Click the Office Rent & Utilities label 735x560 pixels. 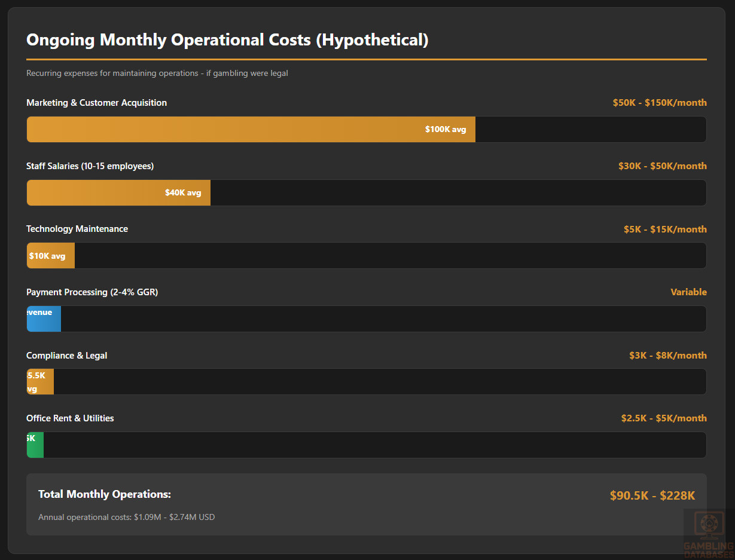[x=70, y=418]
